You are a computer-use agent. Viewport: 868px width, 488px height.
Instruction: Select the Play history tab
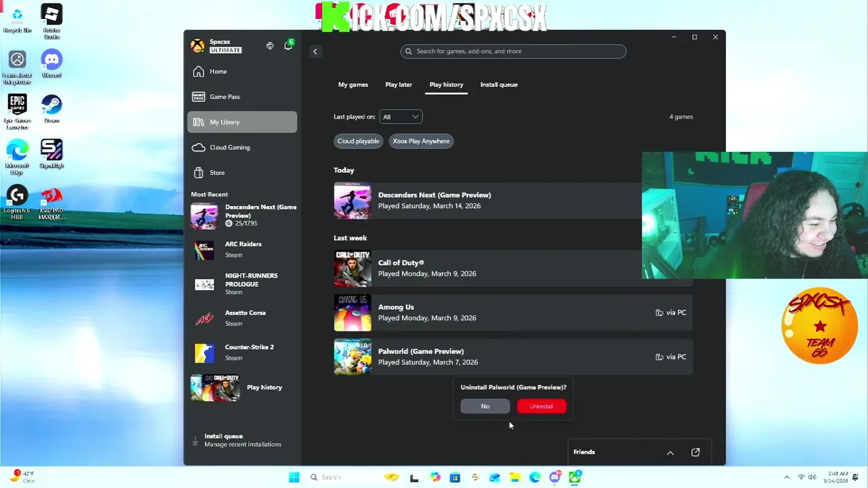click(446, 85)
